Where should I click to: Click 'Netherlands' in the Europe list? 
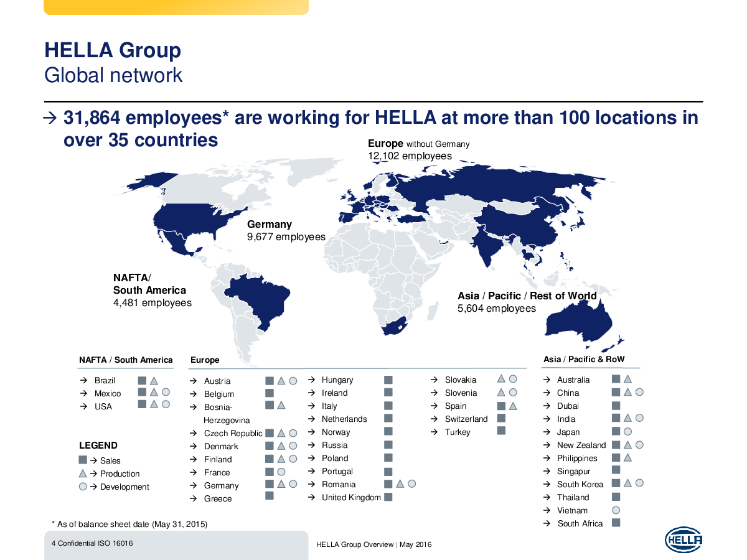click(x=344, y=419)
